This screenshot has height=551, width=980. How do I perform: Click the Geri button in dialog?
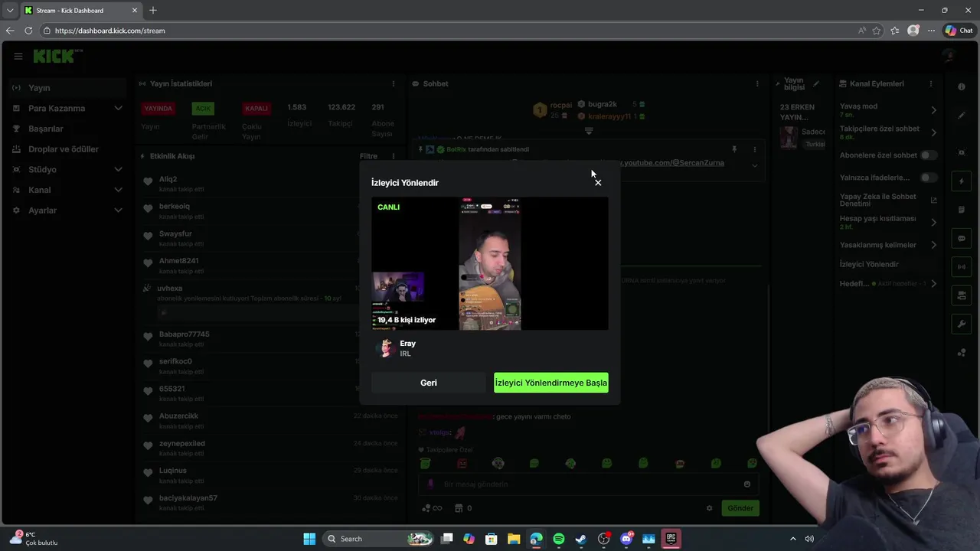[x=429, y=383]
